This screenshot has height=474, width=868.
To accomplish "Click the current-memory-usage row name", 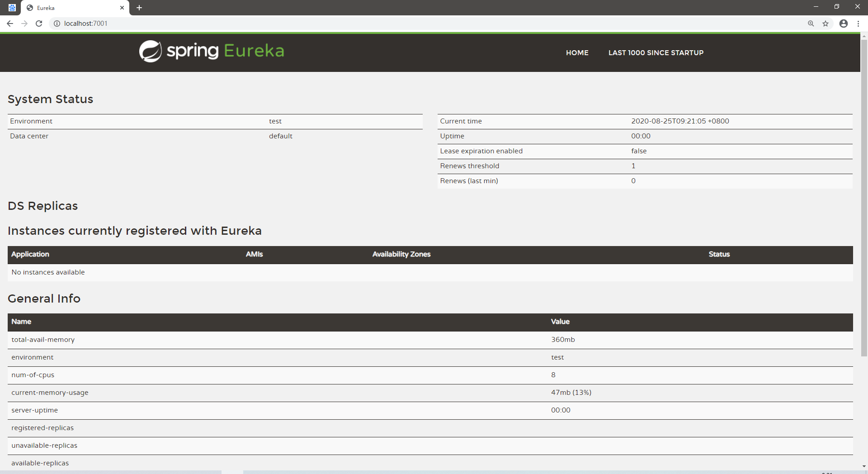I will click(x=50, y=393).
